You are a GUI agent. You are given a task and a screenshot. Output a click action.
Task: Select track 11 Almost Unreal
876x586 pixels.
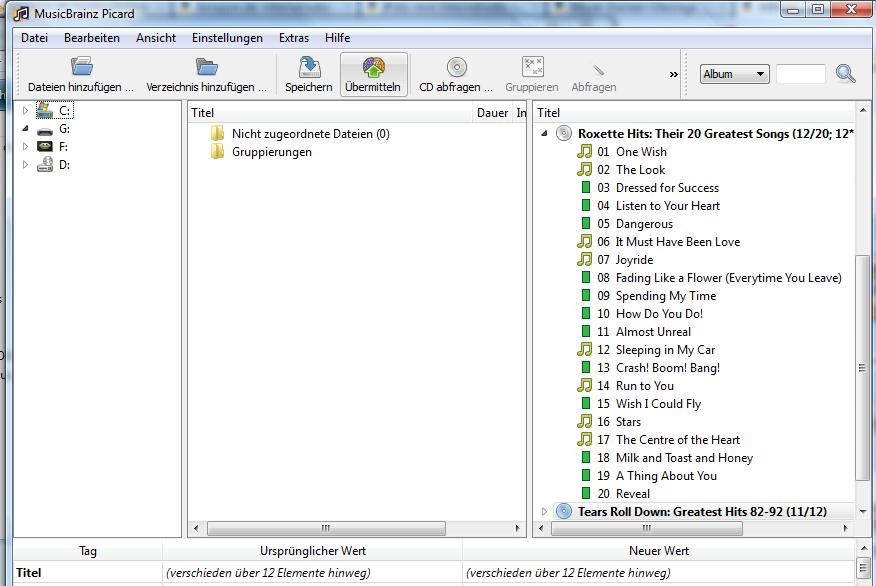pyautogui.click(x=644, y=331)
